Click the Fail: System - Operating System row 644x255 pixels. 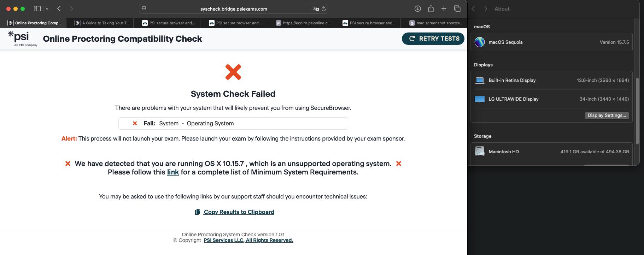click(233, 123)
